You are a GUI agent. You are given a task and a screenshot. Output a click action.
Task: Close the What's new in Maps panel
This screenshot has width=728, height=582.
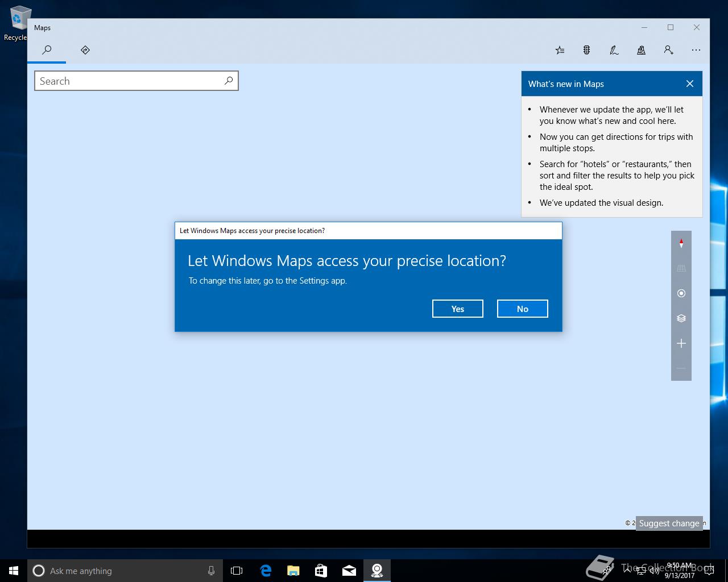690,84
